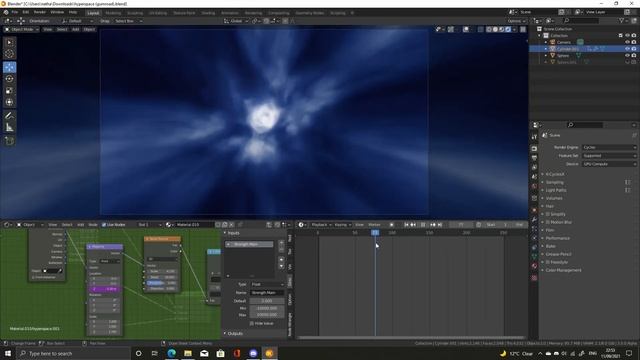Screen dimensions: 640x360
Task: Hide Sphere in viewport via eye icon
Action: tap(627, 55)
